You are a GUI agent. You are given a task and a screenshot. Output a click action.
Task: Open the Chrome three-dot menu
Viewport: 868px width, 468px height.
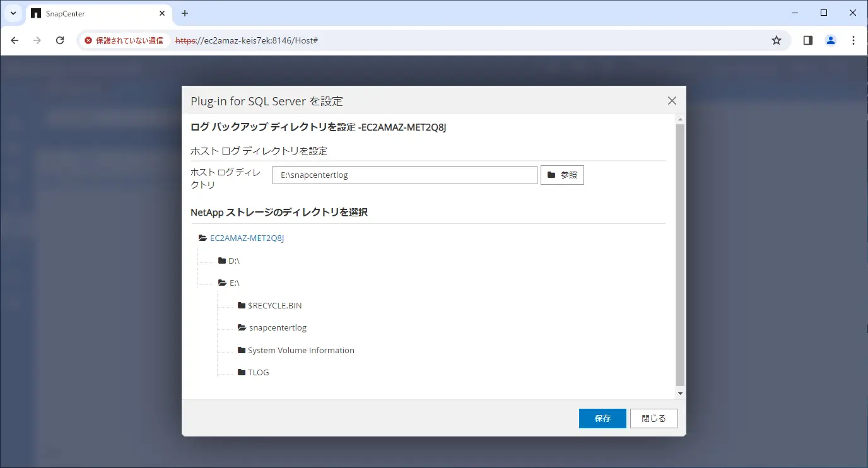click(853, 40)
